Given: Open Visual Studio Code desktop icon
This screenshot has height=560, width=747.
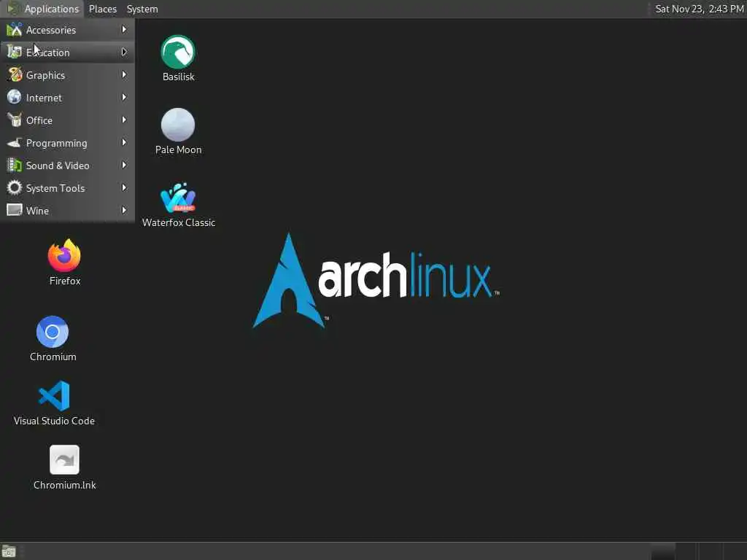Looking at the screenshot, I should point(54,396).
